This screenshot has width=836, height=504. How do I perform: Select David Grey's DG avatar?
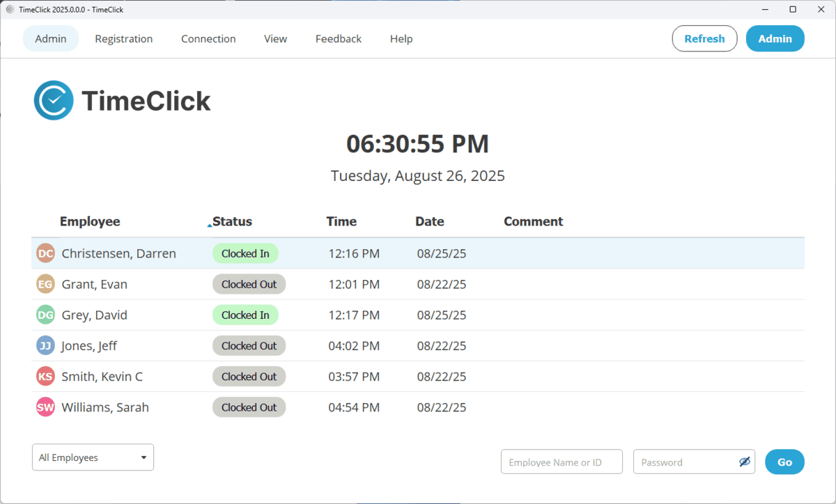pyautogui.click(x=45, y=315)
